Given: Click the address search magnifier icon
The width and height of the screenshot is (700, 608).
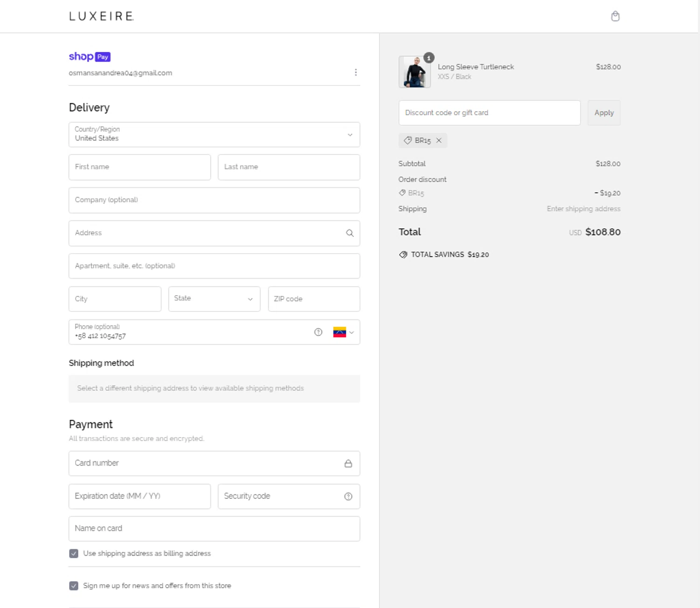Looking at the screenshot, I should coord(350,233).
